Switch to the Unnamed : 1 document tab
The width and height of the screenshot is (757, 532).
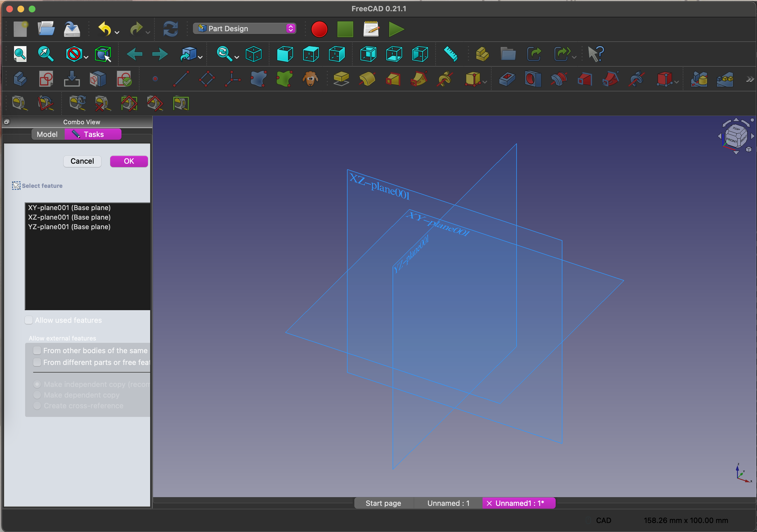(448, 503)
